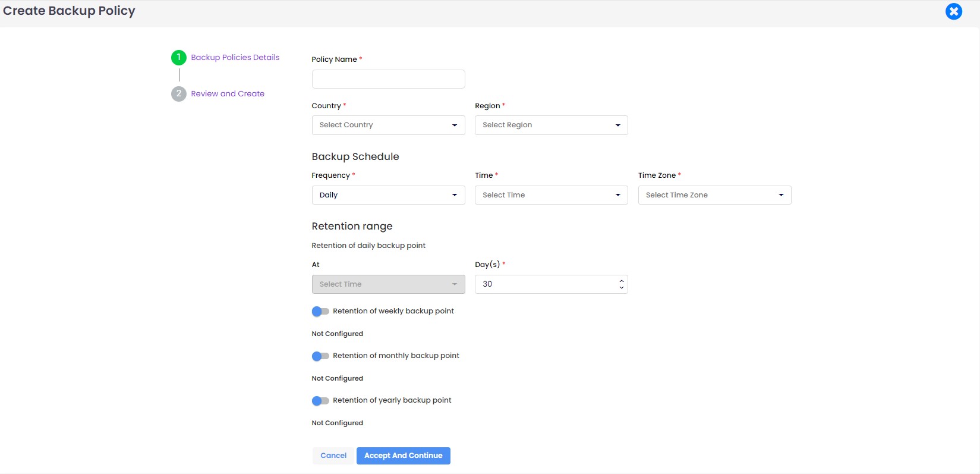Viewport: 980px width, 474px height.
Task: Go to Review and Create step
Action: 228,94
